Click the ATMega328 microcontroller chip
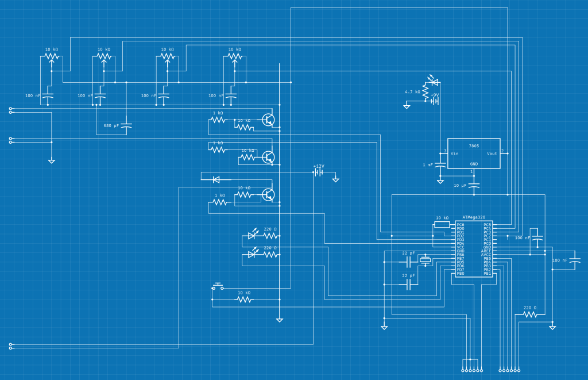 (x=474, y=249)
